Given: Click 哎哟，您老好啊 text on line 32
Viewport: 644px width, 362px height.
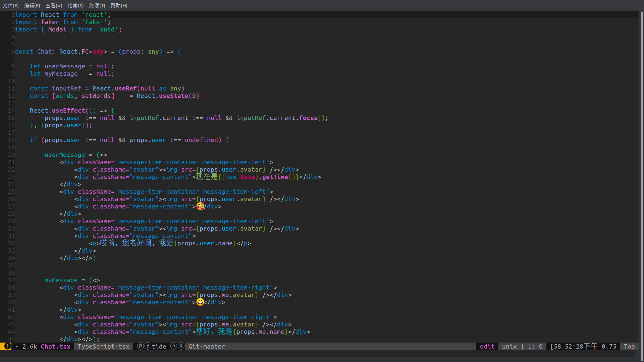Looking at the screenshot, I should pos(126,243).
